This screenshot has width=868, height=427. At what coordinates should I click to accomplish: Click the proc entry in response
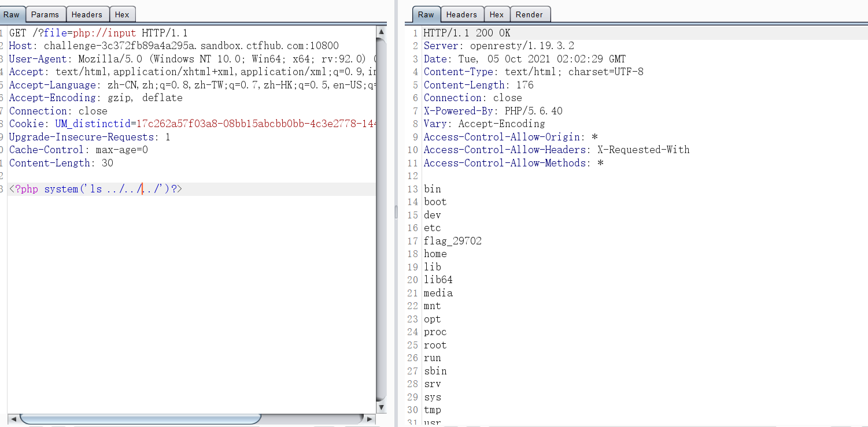435,332
